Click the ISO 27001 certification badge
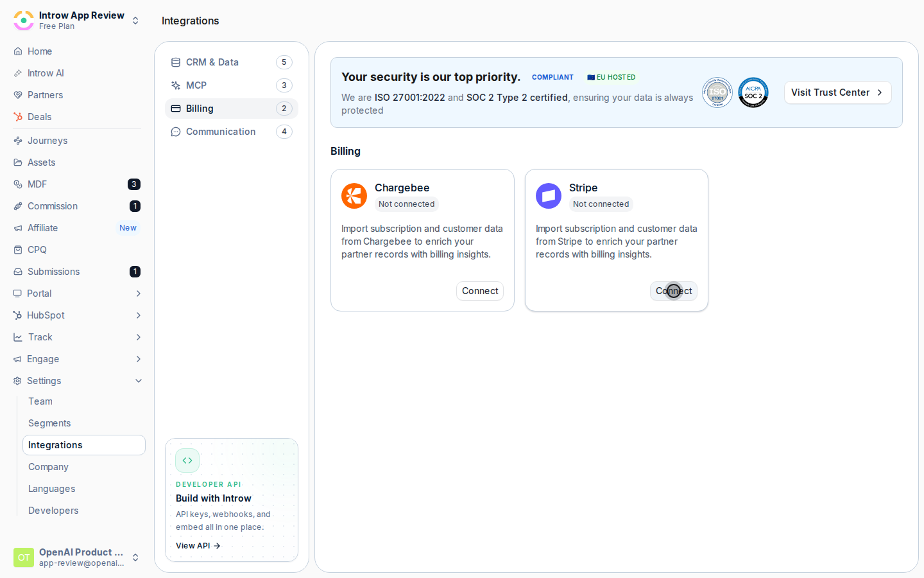 click(x=717, y=92)
